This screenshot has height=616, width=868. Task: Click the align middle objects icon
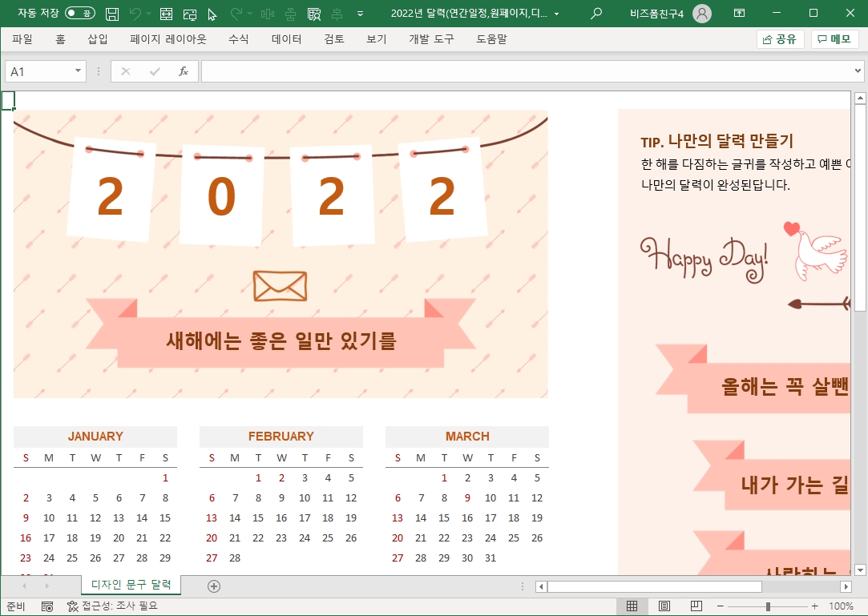point(268,14)
